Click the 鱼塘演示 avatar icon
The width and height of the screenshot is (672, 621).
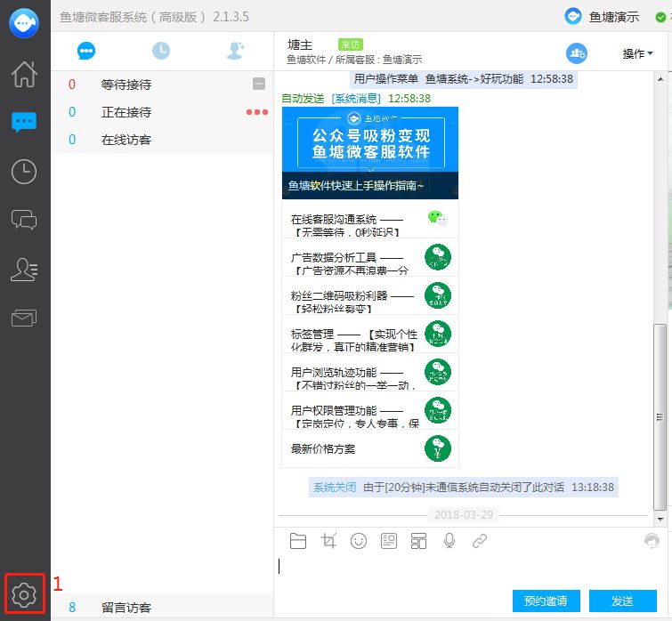573,17
